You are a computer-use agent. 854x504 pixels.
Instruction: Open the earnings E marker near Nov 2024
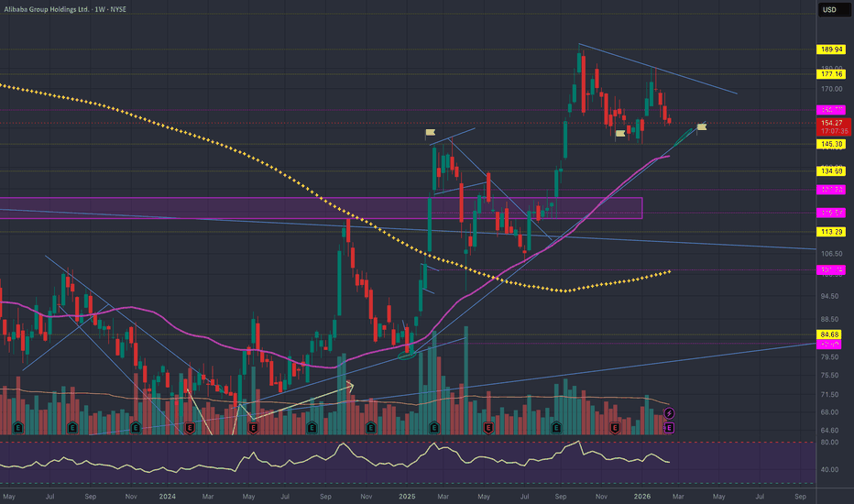pyautogui.click(x=371, y=427)
